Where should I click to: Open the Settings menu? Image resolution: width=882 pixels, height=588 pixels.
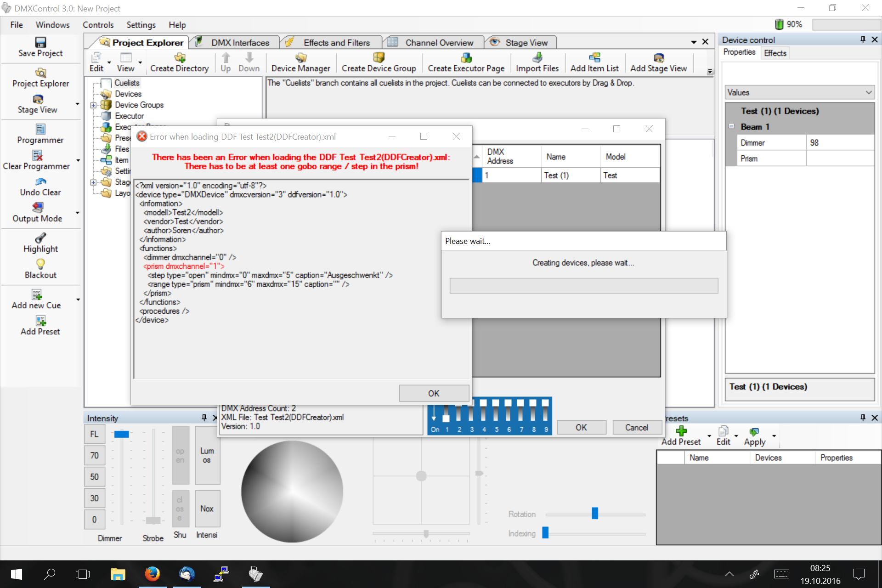pos(141,25)
